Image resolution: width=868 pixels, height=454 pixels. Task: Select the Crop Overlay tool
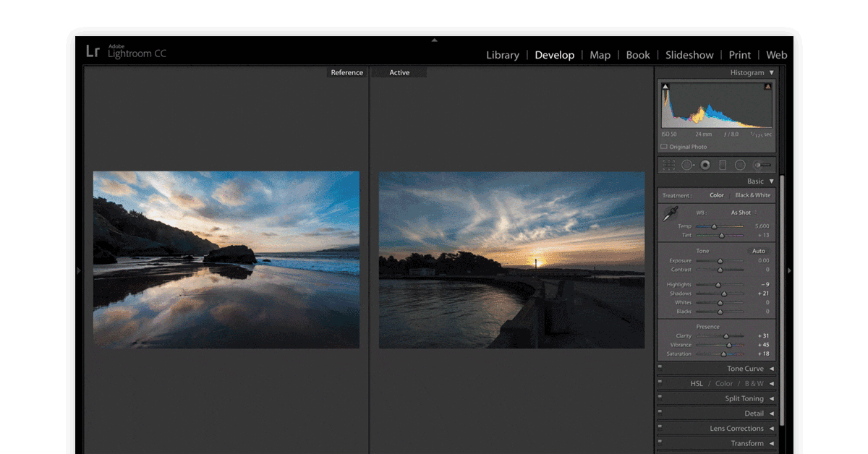668,165
